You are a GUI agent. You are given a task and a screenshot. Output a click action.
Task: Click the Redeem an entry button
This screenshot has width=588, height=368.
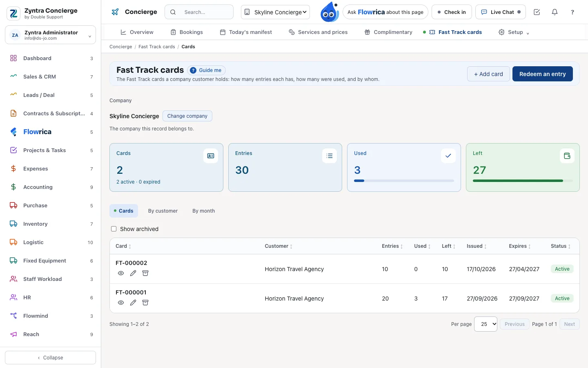coord(543,74)
